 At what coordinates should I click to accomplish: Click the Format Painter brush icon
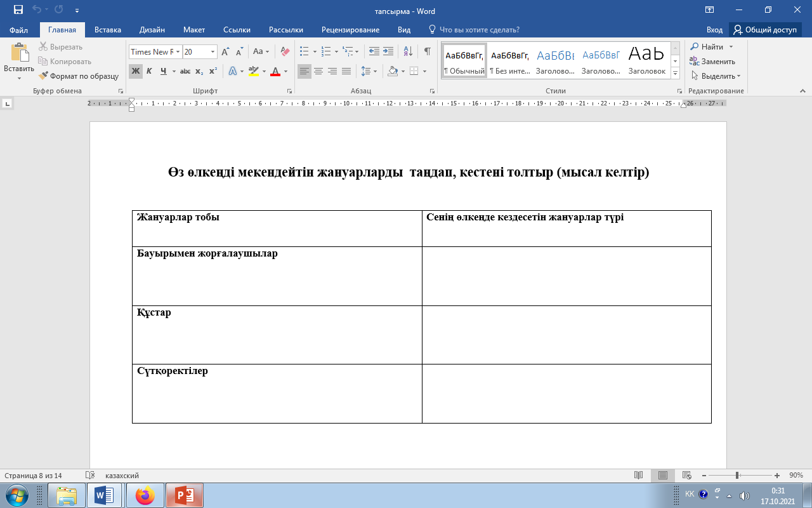pyautogui.click(x=44, y=76)
